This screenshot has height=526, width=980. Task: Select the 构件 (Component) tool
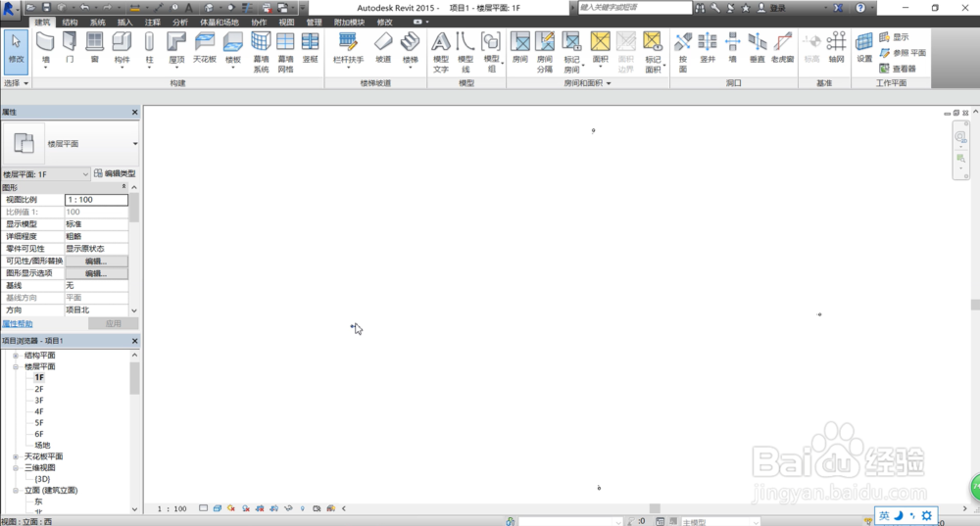[122, 50]
